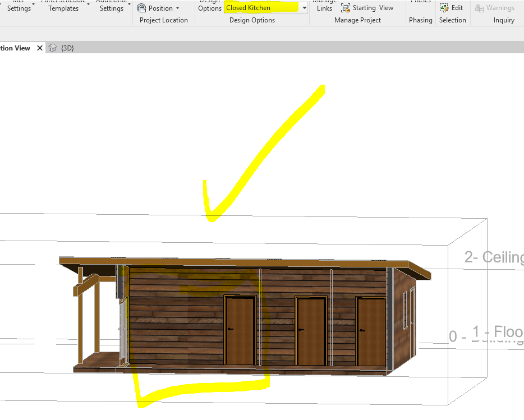The image size is (524, 420).
Task: Click the Edit Selection icon
Action: (444, 8)
